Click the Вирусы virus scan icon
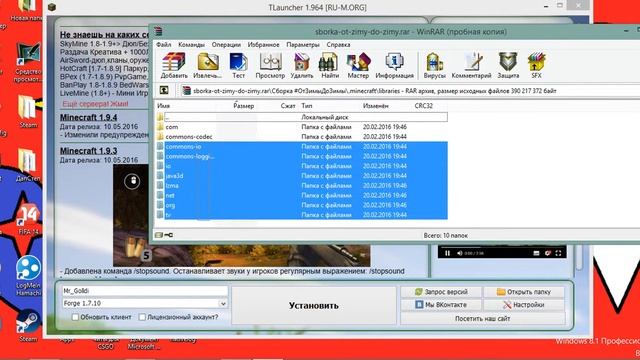 coord(434,65)
